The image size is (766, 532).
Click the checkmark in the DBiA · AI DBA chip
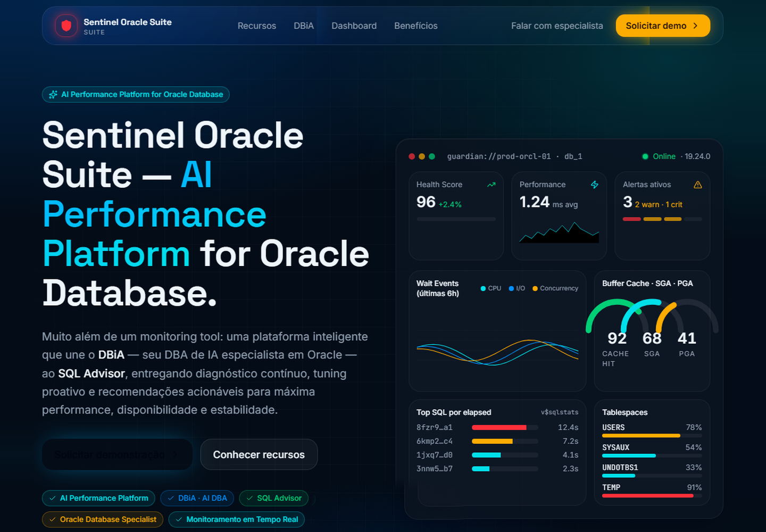coord(171,498)
